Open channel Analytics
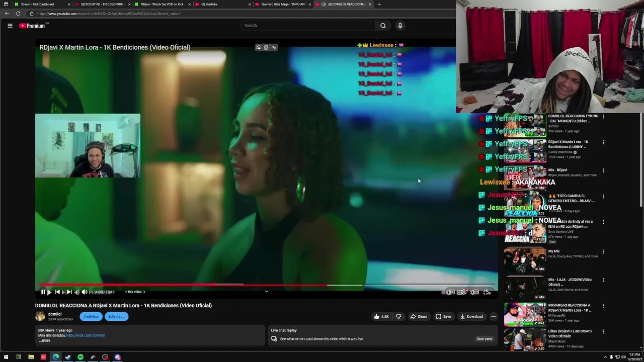 click(x=91, y=316)
